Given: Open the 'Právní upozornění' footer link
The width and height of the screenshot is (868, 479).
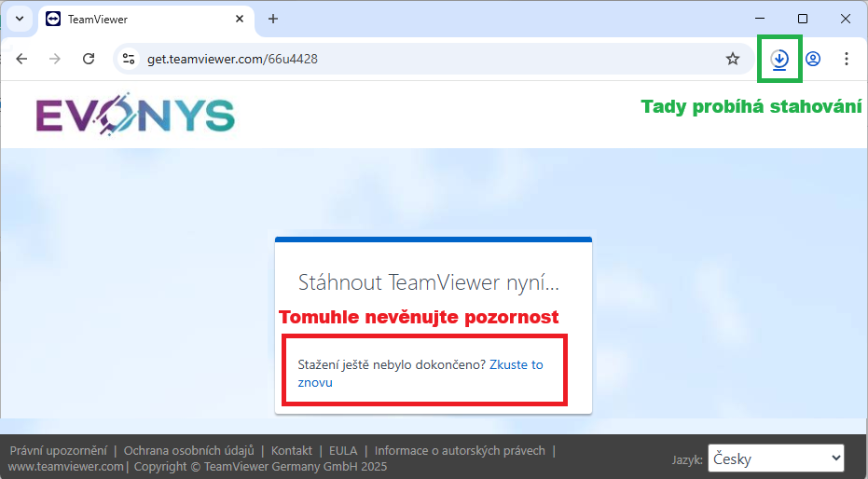Looking at the screenshot, I should tap(57, 451).
